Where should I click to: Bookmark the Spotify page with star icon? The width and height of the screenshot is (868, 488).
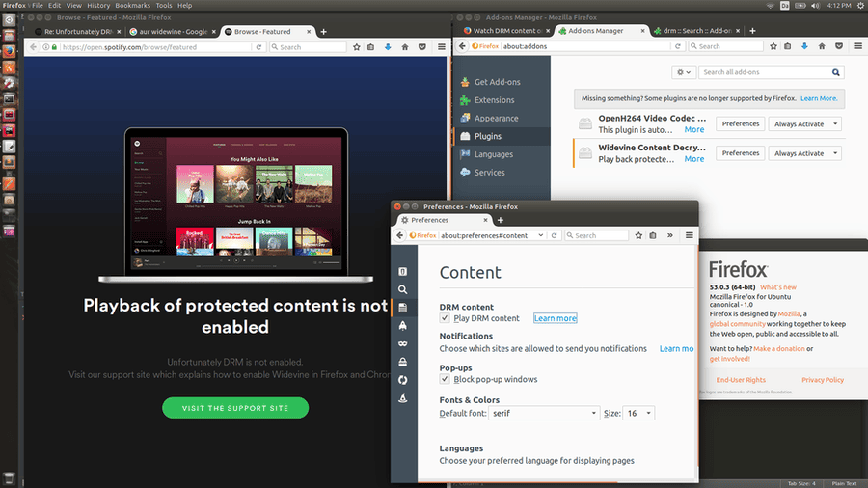[357, 47]
